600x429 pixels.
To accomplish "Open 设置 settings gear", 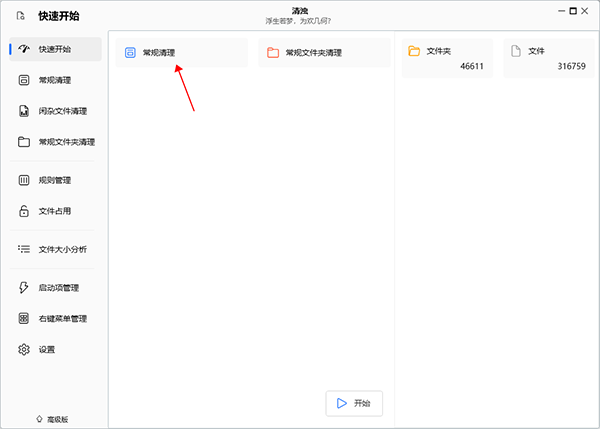I will tap(23, 350).
